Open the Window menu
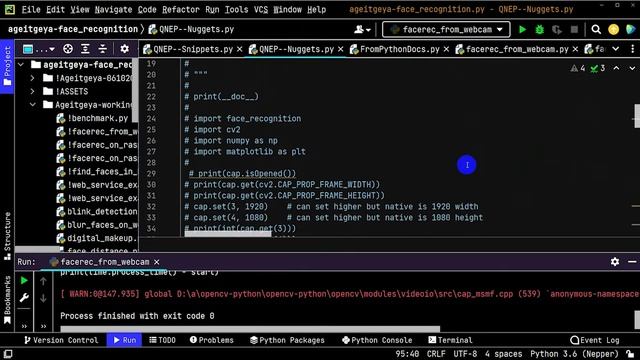Image resolution: width=640 pixels, height=360 pixels. pos(288,9)
